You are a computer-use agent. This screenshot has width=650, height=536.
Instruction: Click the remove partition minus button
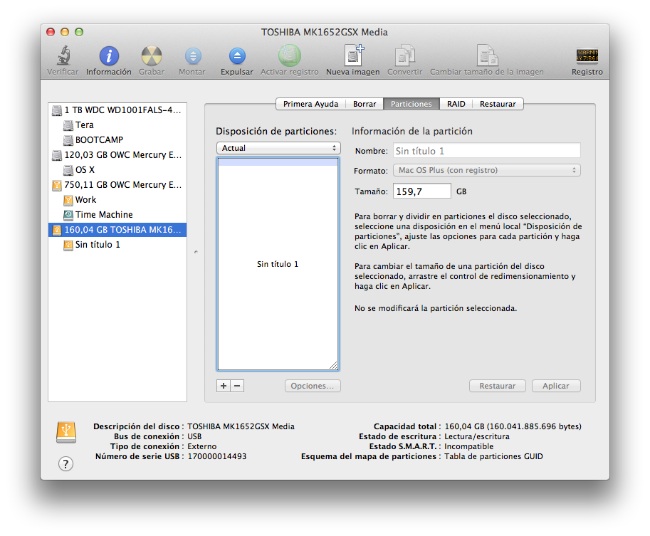click(x=237, y=386)
